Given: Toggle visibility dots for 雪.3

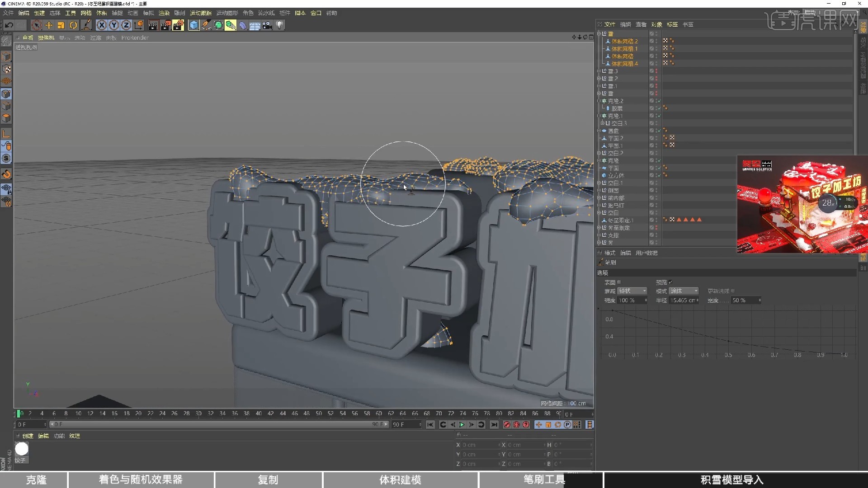Looking at the screenshot, I should coord(656,71).
